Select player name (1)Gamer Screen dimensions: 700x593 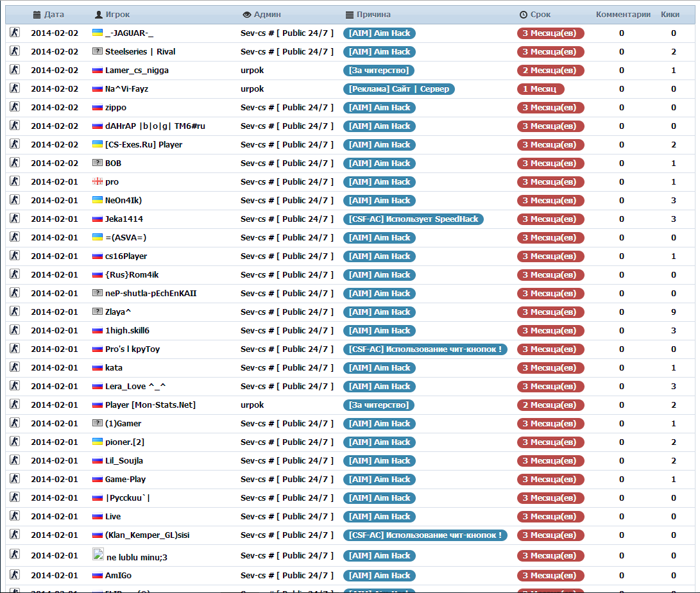123,424
